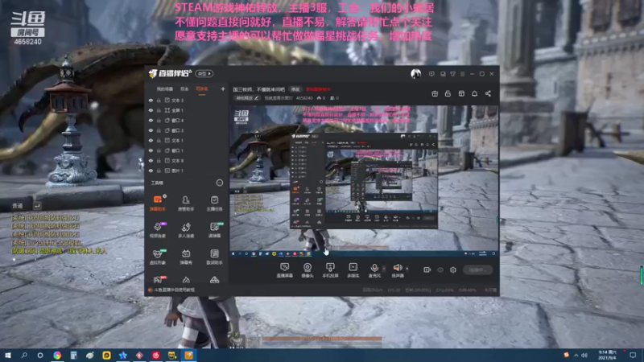Open Windows taskbar search

coord(24,355)
